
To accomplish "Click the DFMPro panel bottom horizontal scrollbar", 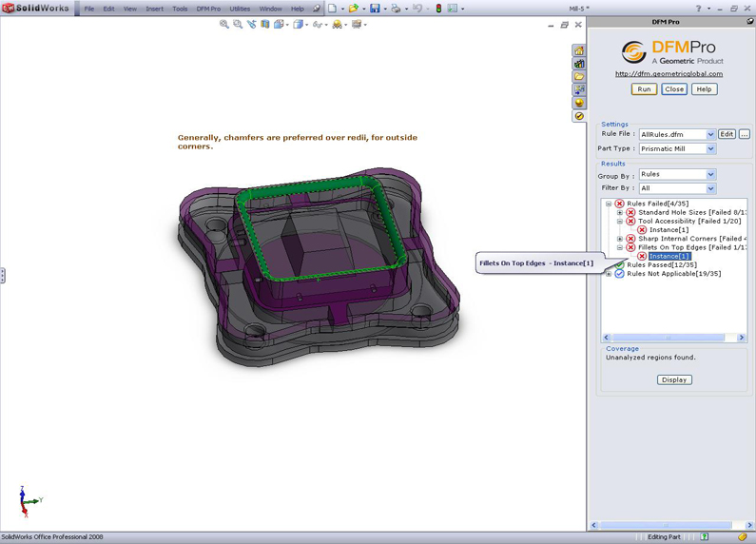I will click(671, 525).
